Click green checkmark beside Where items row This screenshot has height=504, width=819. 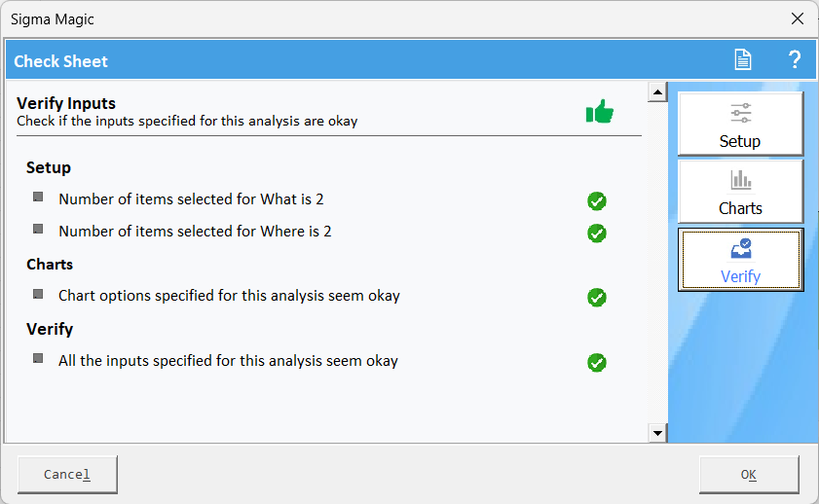(x=597, y=234)
